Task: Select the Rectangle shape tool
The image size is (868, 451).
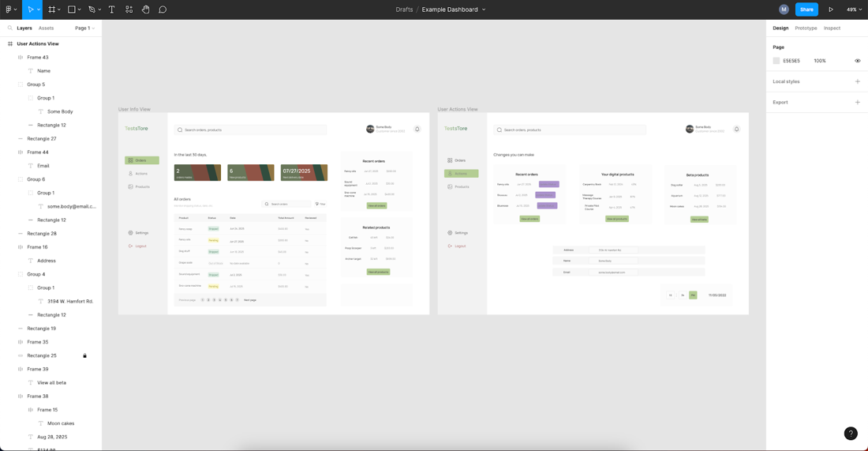Action: (71, 9)
